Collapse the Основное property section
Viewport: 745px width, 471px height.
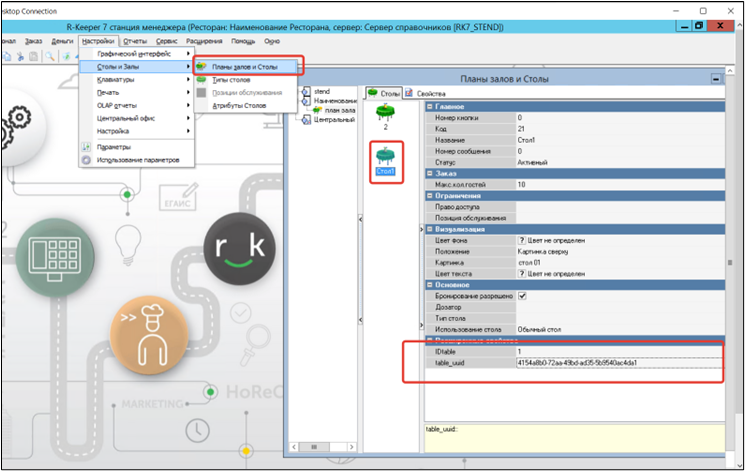coord(431,285)
